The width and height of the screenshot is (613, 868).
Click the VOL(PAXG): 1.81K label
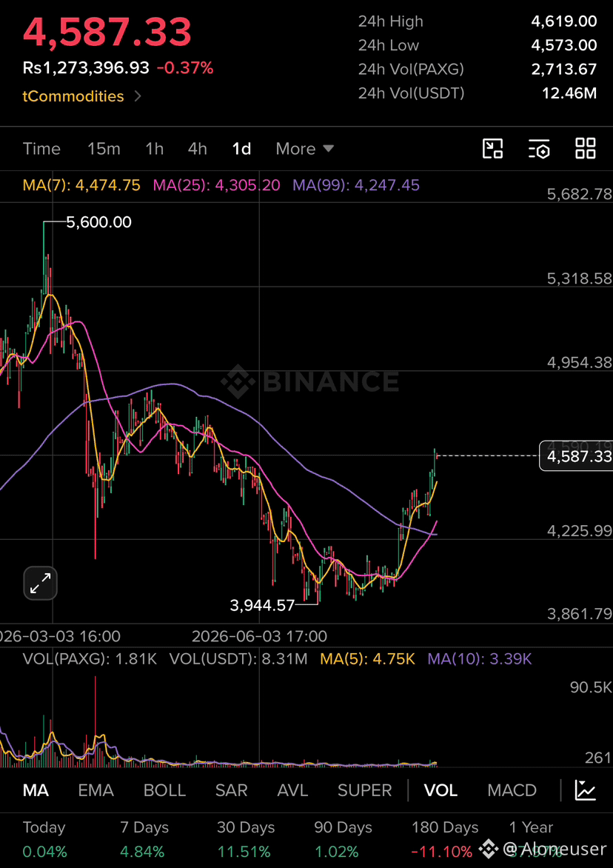pos(90,658)
